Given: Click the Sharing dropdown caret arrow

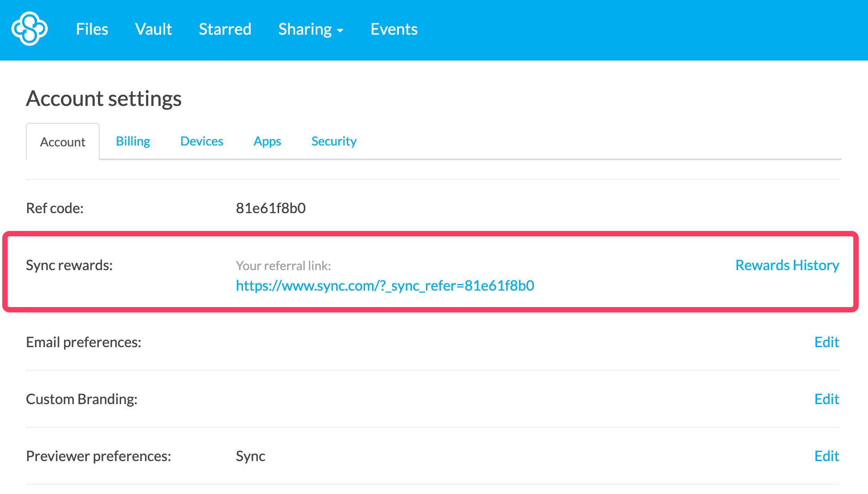Looking at the screenshot, I should tap(340, 31).
